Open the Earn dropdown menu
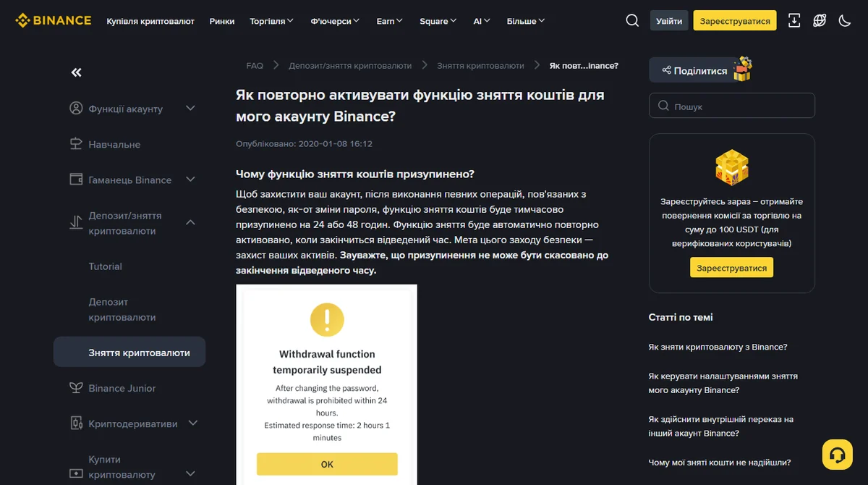868x485 pixels. [390, 21]
